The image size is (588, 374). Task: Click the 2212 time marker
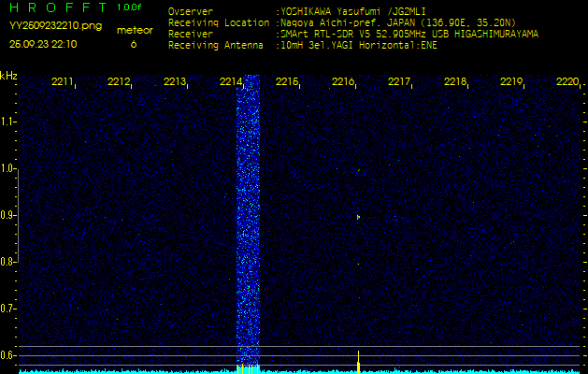[x=119, y=81]
